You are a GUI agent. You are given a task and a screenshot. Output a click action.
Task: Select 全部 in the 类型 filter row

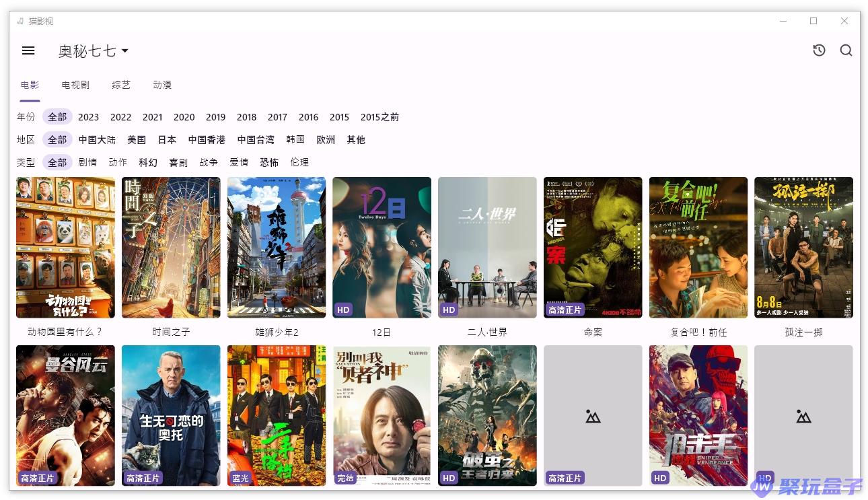(x=57, y=162)
